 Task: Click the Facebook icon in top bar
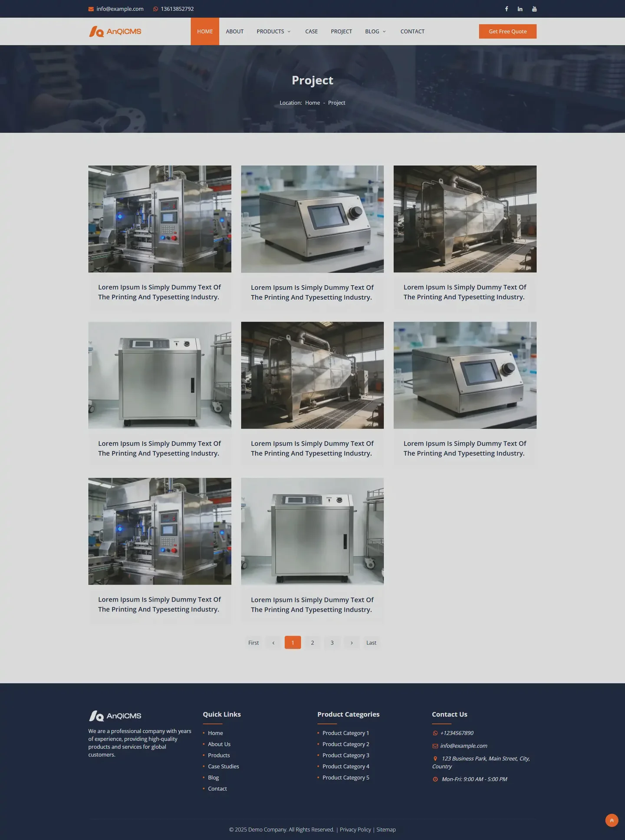click(x=506, y=9)
